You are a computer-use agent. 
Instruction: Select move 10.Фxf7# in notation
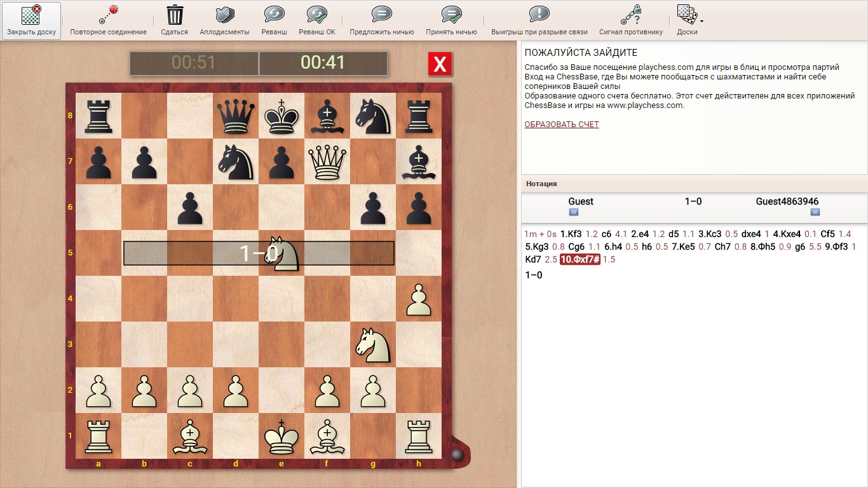click(x=580, y=259)
